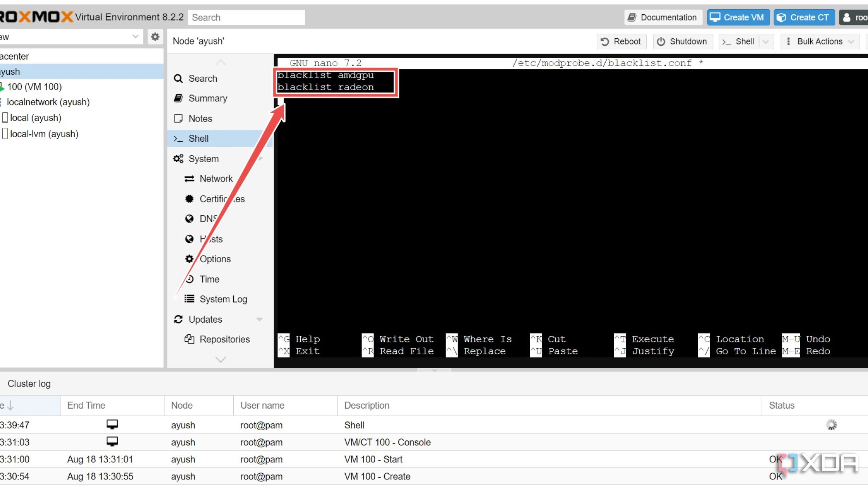This screenshot has width=868, height=488.
Task: Click the Shell dropdown arrow button
Action: tap(766, 41)
